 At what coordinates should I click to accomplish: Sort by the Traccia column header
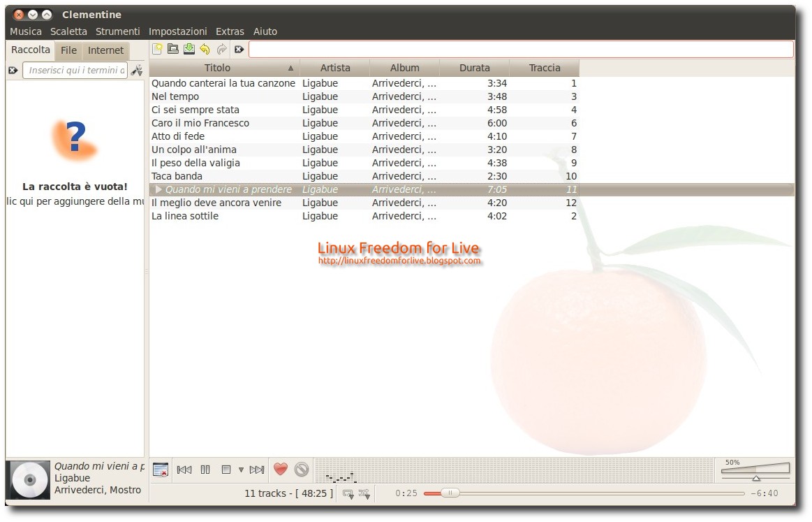click(545, 68)
